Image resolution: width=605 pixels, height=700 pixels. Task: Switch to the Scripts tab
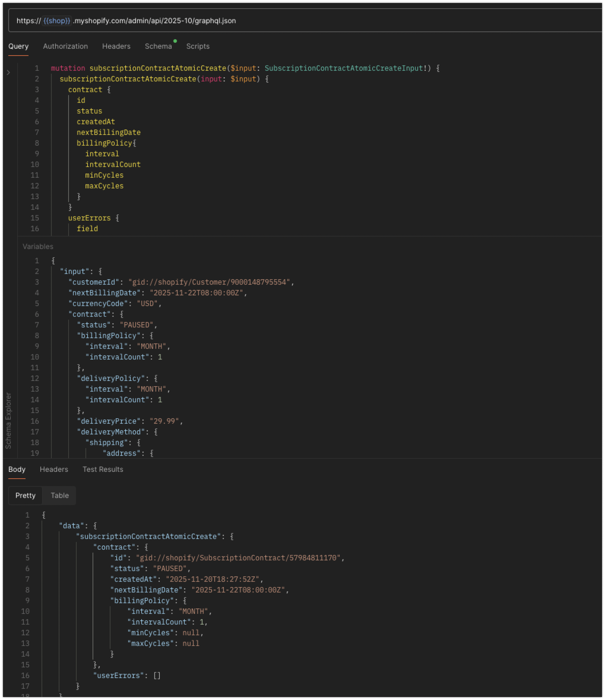198,46
